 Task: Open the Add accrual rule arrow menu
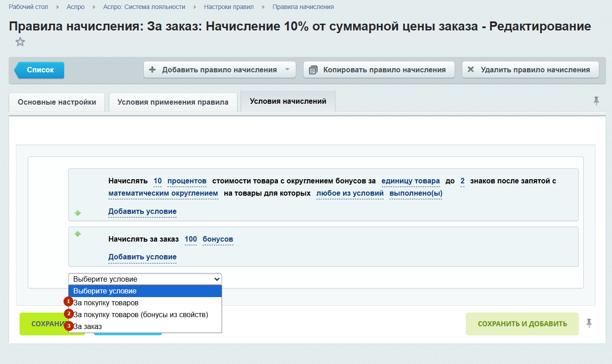coord(287,70)
